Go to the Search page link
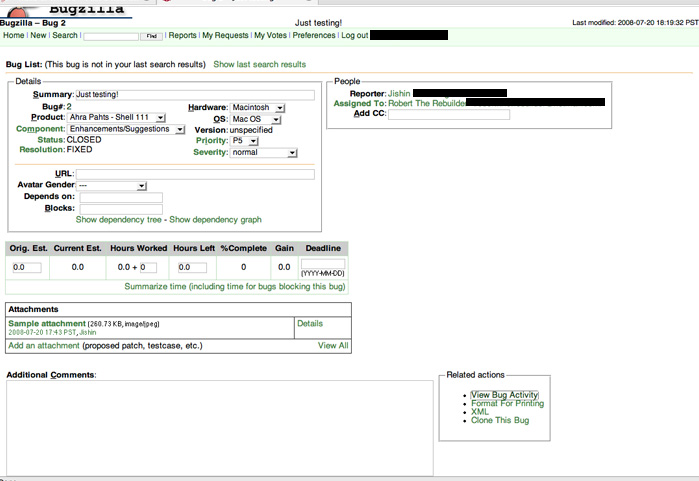This screenshot has height=481, width=699. point(65,35)
